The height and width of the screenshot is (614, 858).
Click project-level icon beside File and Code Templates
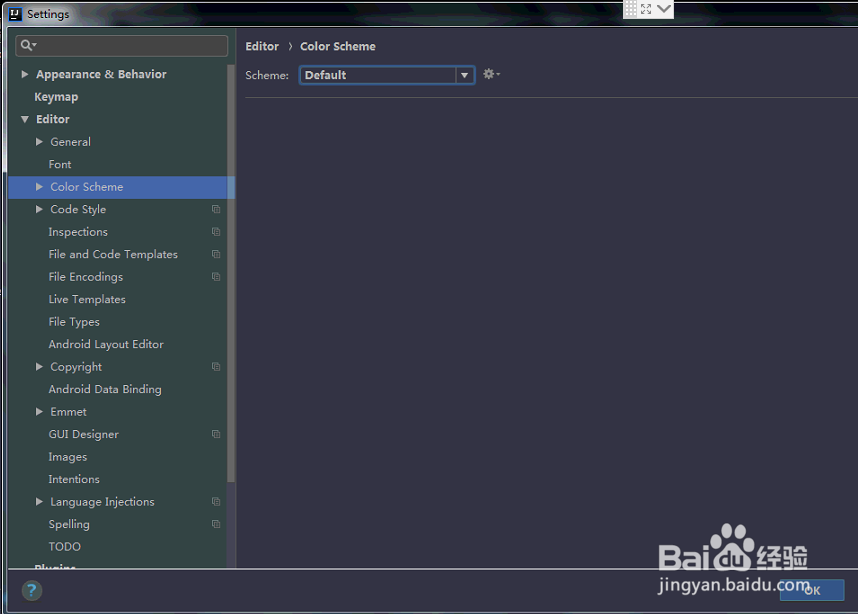[216, 254]
